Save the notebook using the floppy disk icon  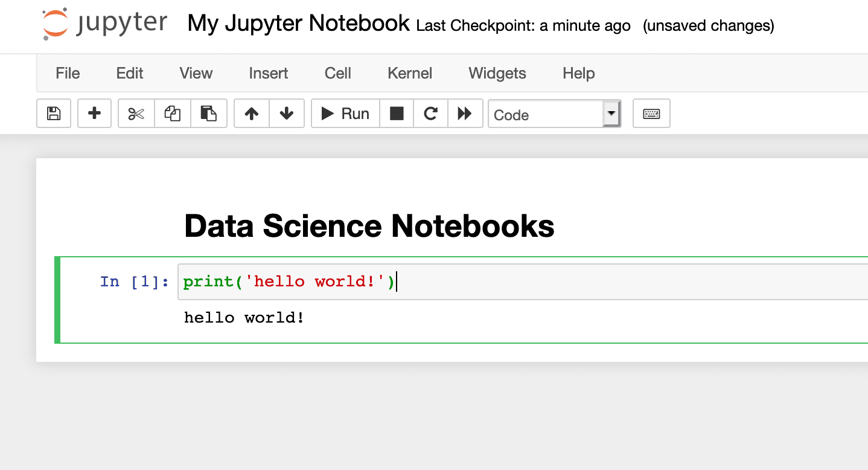[x=53, y=113]
